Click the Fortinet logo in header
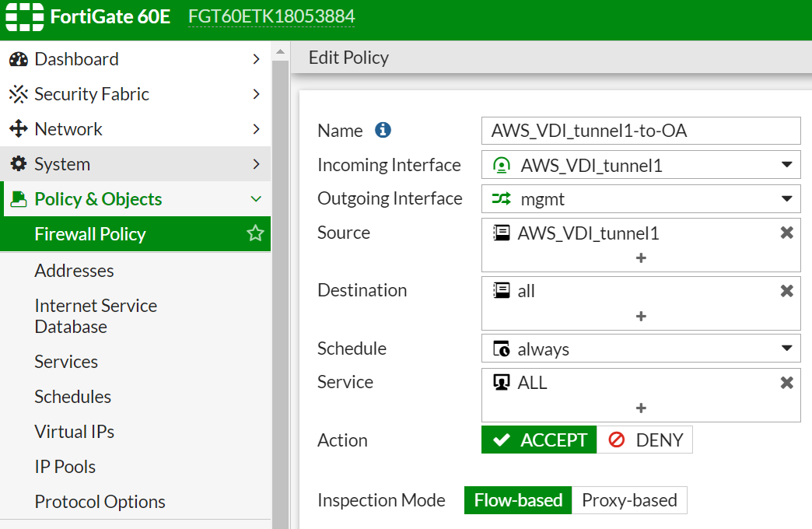Viewport: 812px width, 529px height. [x=23, y=17]
